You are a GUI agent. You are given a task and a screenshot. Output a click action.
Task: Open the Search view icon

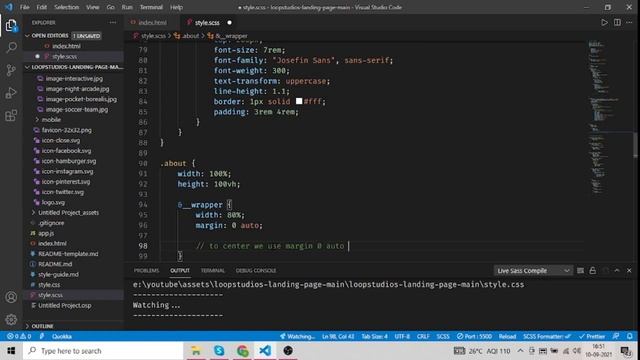pos(11,47)
